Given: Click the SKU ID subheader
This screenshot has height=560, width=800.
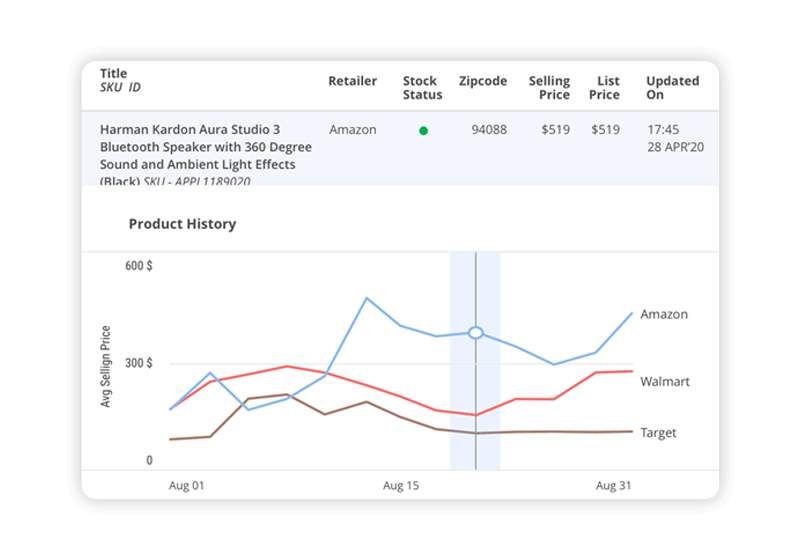Looking at the screenshot, I should pyautogui.click(x=120, y=87).
